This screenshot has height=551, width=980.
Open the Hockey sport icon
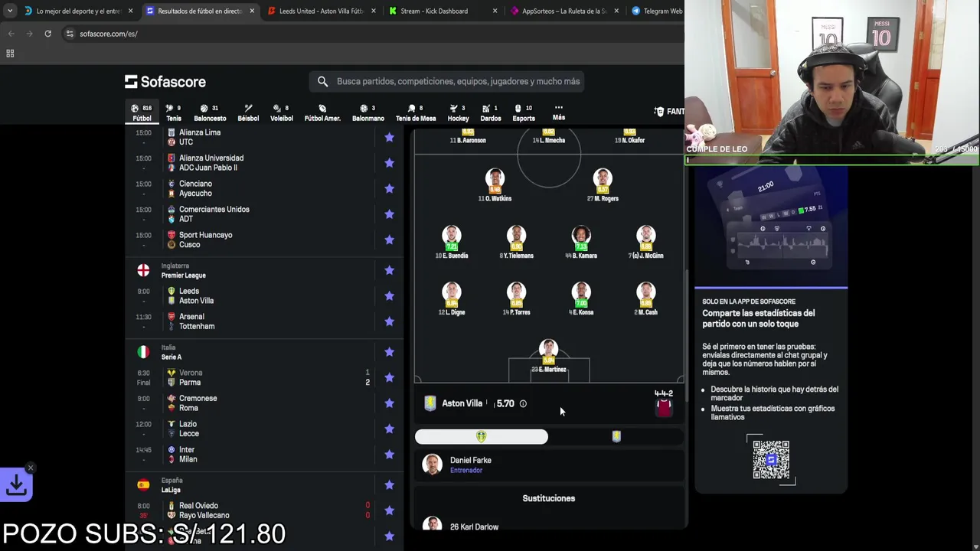click(x=458, y=112)
